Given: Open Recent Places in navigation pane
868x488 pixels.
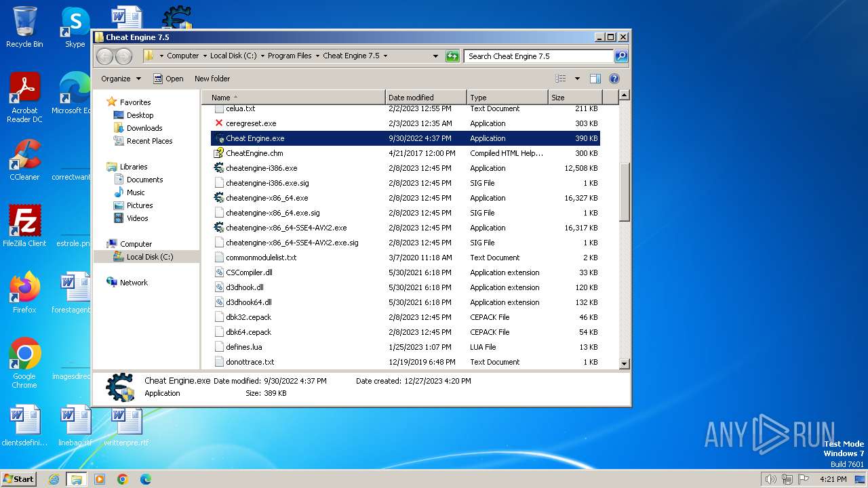Looking at the screenshot, I should coord(150,141).
